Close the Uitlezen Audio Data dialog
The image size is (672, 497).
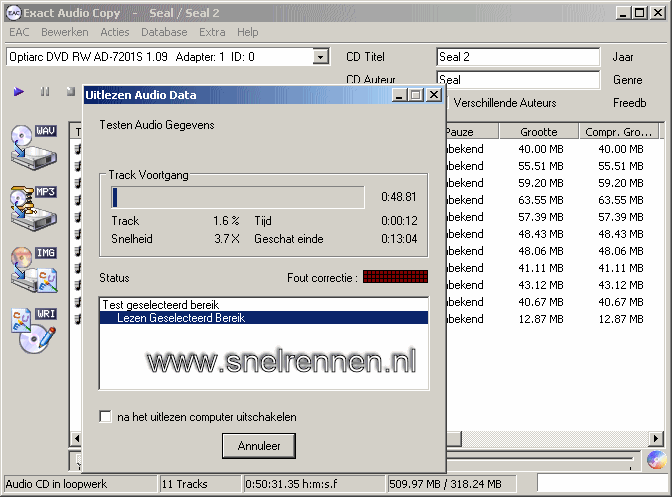point(434,95)
